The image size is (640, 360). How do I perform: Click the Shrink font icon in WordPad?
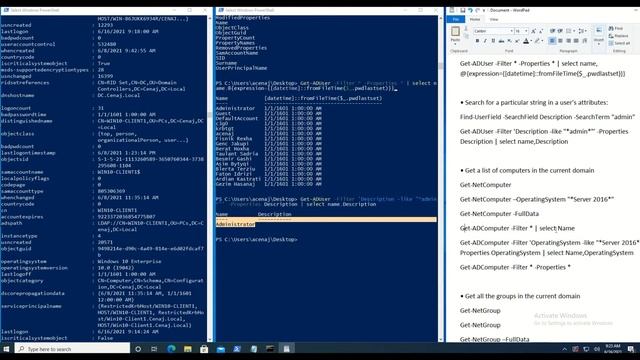(541, 31)
